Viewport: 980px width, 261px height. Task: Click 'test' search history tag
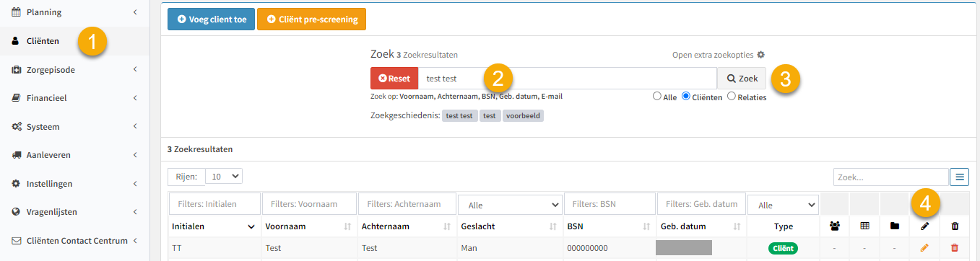click(x=490, y=116)
